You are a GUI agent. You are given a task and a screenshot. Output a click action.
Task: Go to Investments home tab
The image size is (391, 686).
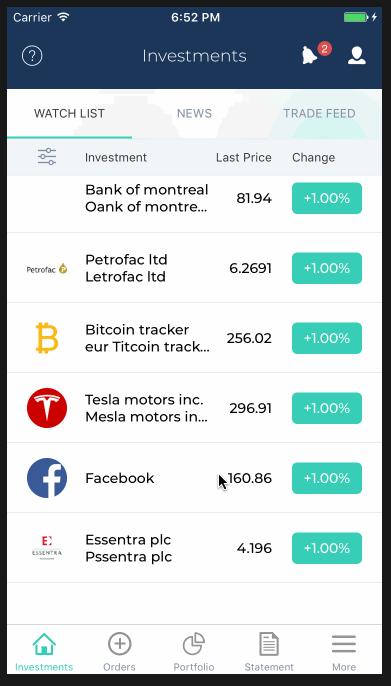pyautogui.click(x=44, y=651)
